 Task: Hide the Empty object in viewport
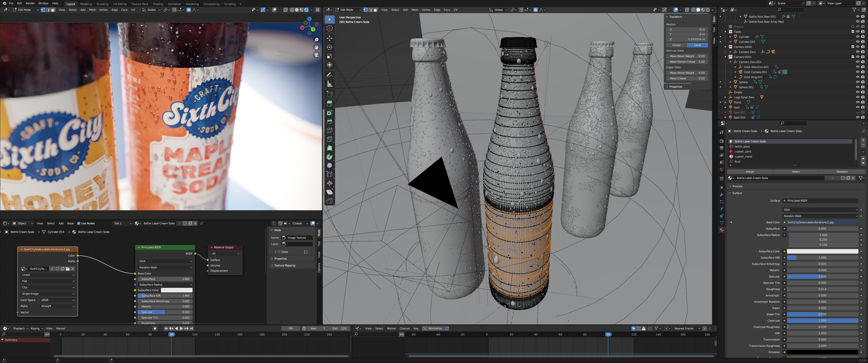click(858, 92)
